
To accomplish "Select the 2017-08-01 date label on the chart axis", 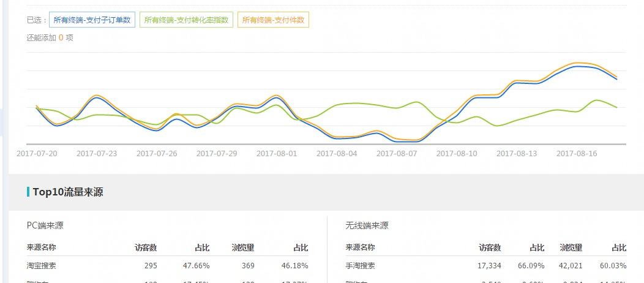I will (x=277, y=154).
